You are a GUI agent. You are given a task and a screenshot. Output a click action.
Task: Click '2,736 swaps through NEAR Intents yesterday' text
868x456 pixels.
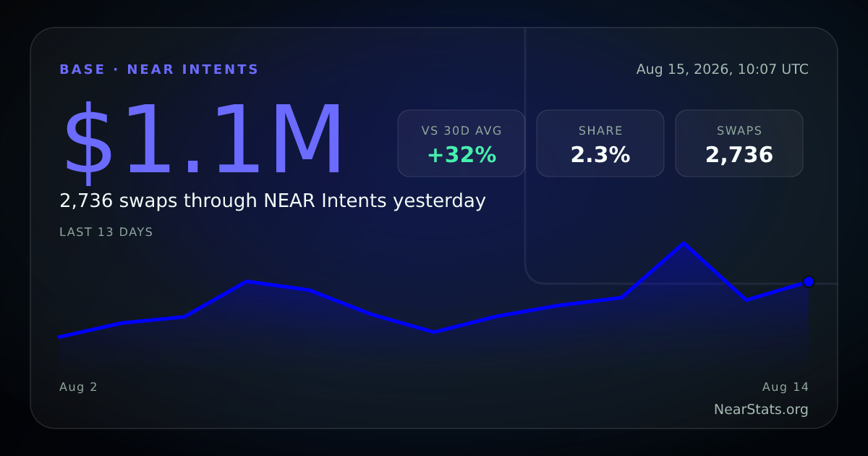[273, 200]
